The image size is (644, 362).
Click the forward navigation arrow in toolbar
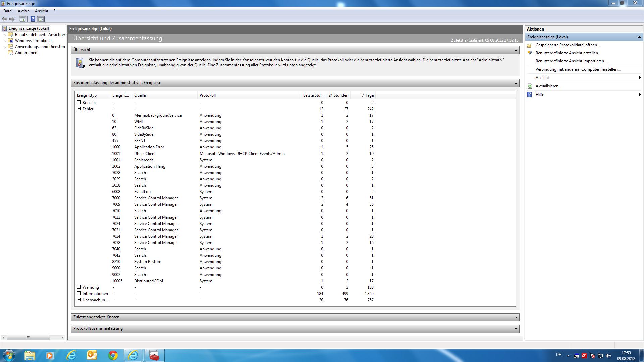(12, 19)
